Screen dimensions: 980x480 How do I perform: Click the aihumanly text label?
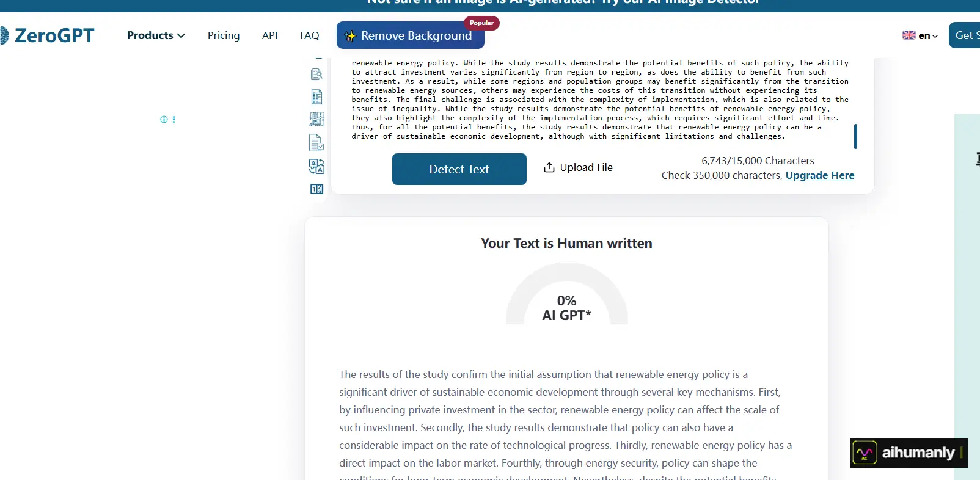pyautogui.click(x=918, y=453)
